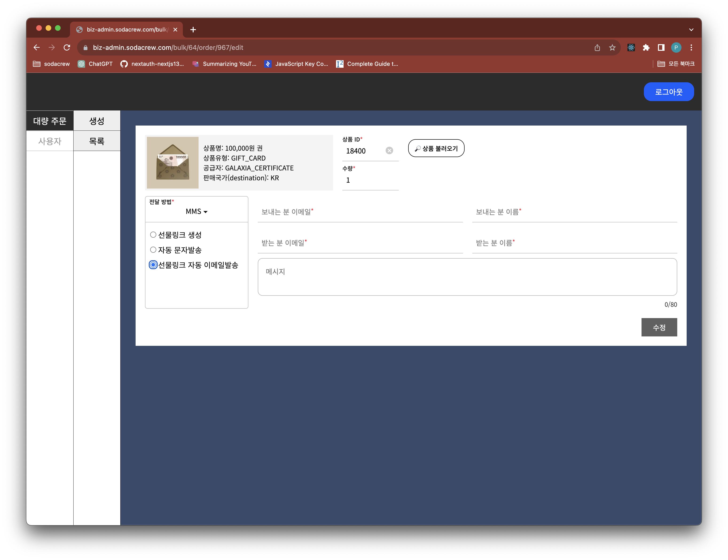The image size is (728, 560).
Task: Open the 목록 submenu item
Action: 97,141
